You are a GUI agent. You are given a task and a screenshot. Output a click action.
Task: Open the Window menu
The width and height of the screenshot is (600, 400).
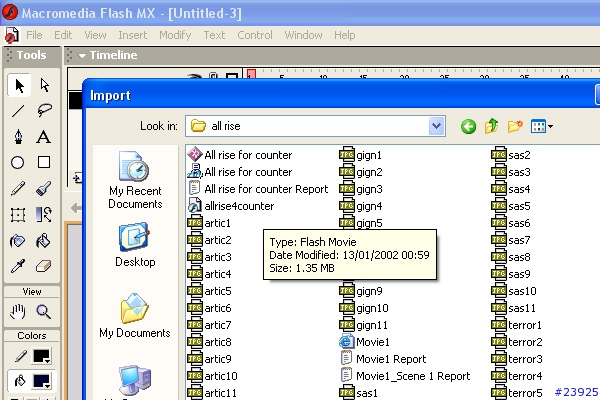tap(303, 35)
